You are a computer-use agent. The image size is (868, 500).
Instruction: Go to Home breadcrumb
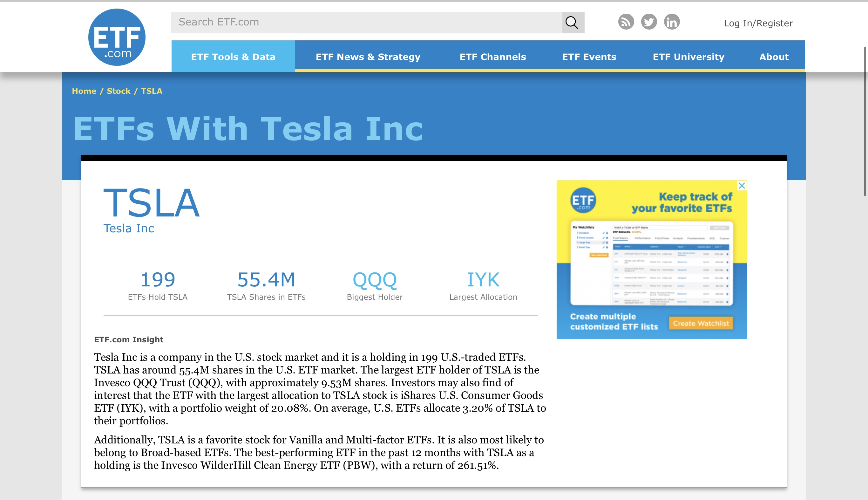84,91
